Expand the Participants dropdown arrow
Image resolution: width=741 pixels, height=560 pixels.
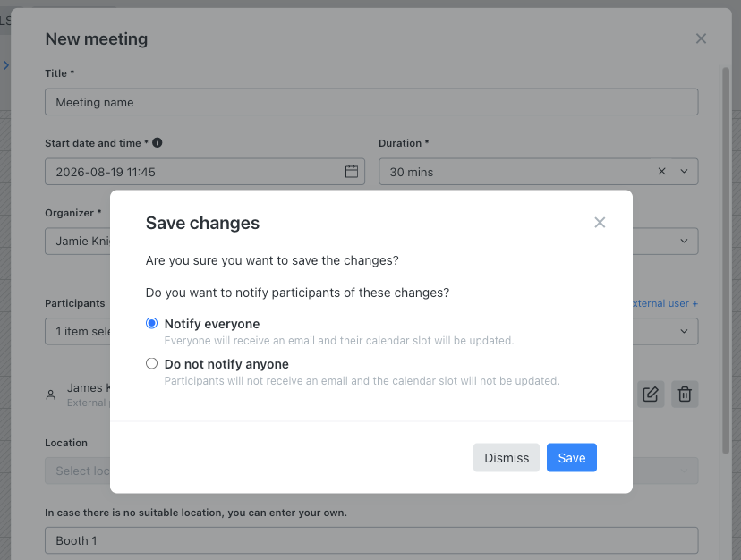coord(684,331)
